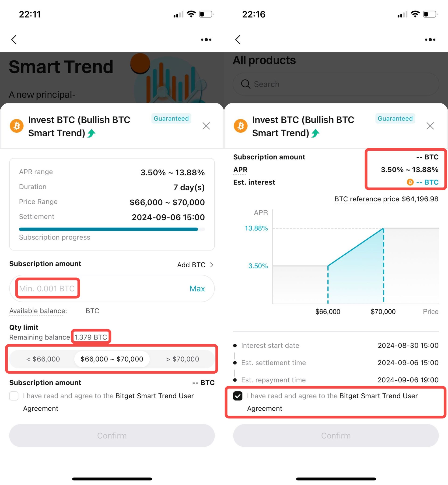Close the left Invest BTC sheet
Screen dimensions: 448x485
(206, 126)
